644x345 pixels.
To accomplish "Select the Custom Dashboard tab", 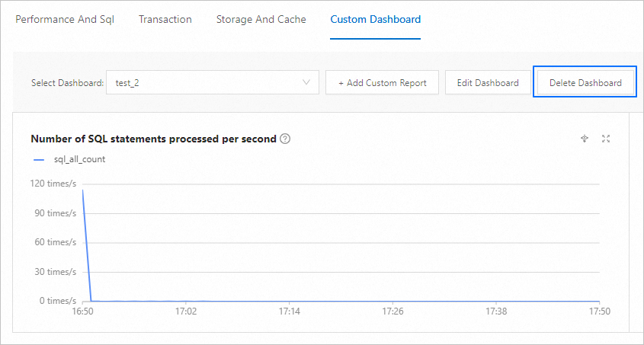I will coord(375,19).
